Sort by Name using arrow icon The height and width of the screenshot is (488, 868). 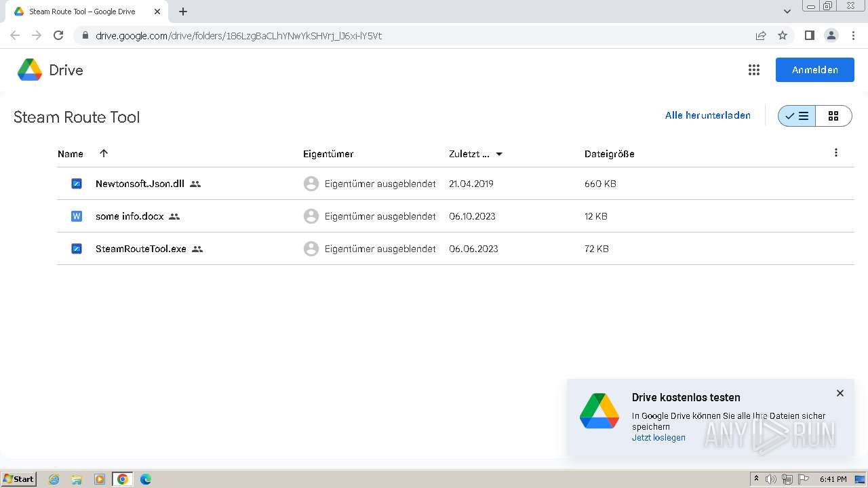pos(104,153)
